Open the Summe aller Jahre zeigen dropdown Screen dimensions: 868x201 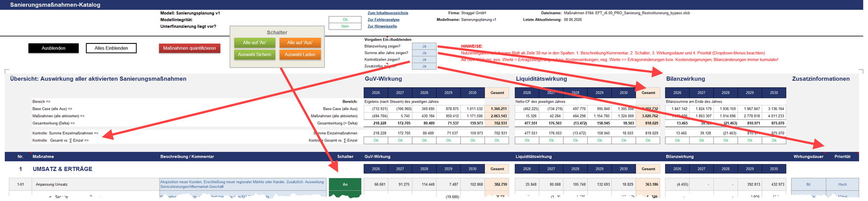[x=424, y=53]
